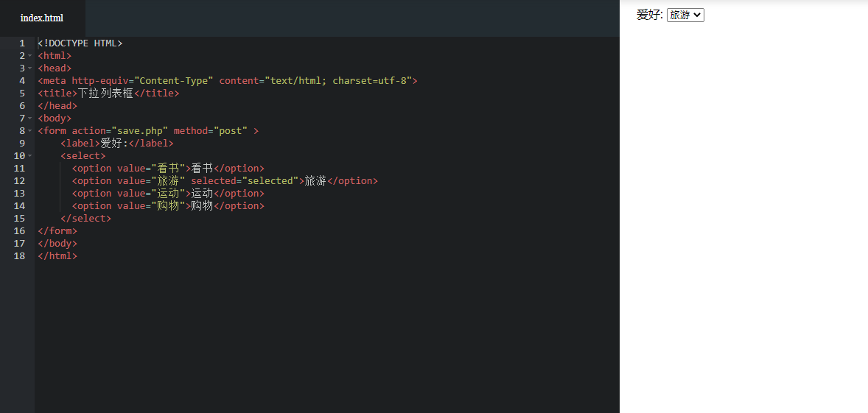Screen dimensions: 868x413
Task: Place cursor in the DOCTYPE HTML line
Action: [x=80, y=43]
